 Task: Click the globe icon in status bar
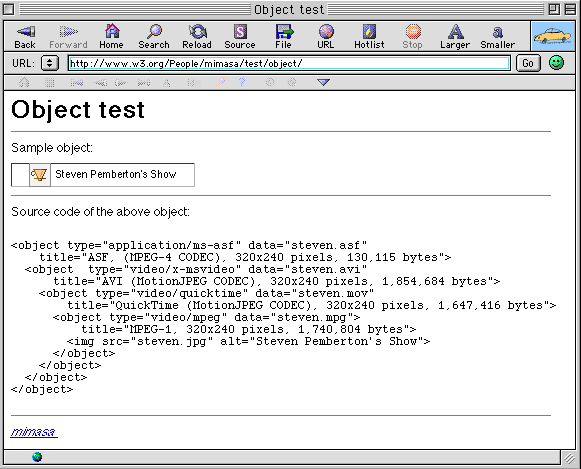click(x=37, y=457)
